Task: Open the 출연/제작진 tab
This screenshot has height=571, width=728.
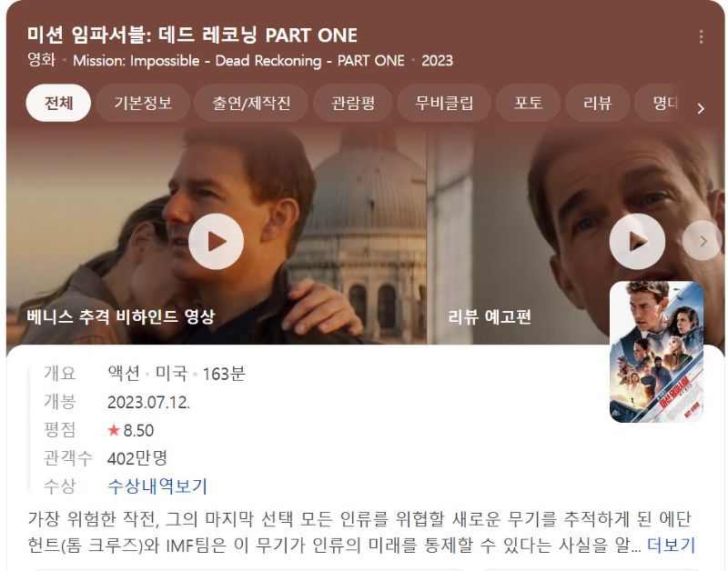Action: [251, 103]
